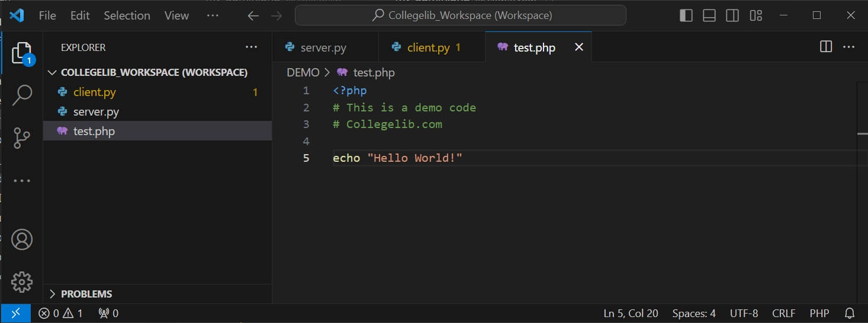868x323 pixels.
Task: Click the Collegelib_Workspace command center search box
Action: (460, 15)
